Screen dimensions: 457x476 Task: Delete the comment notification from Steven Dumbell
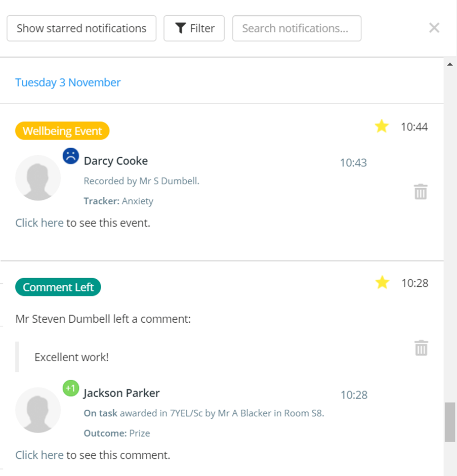420,348
